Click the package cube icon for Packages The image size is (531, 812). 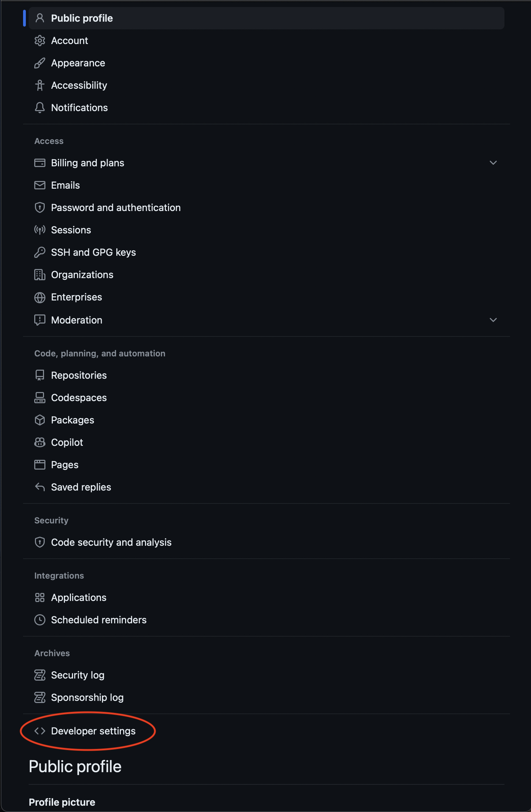(40, 420)
